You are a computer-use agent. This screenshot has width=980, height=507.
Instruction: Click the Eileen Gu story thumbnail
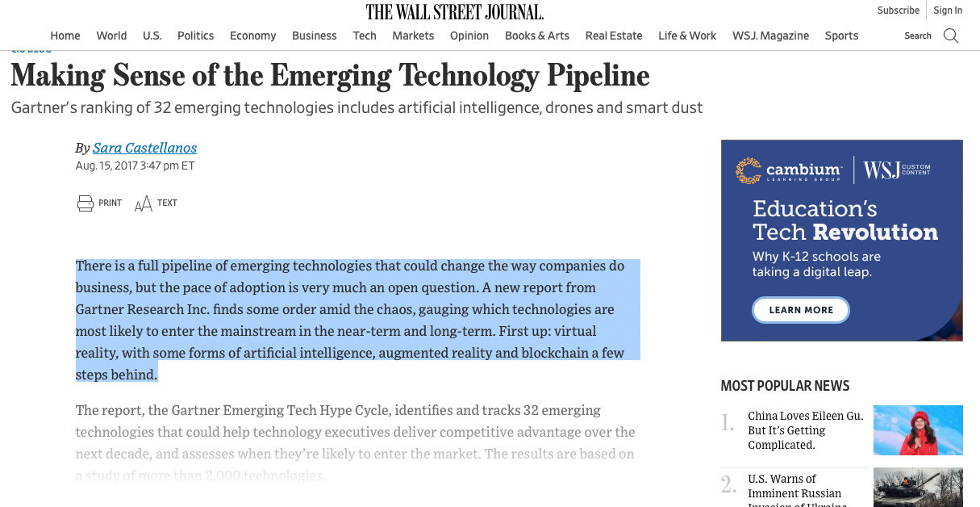click(x=918, y=430)
